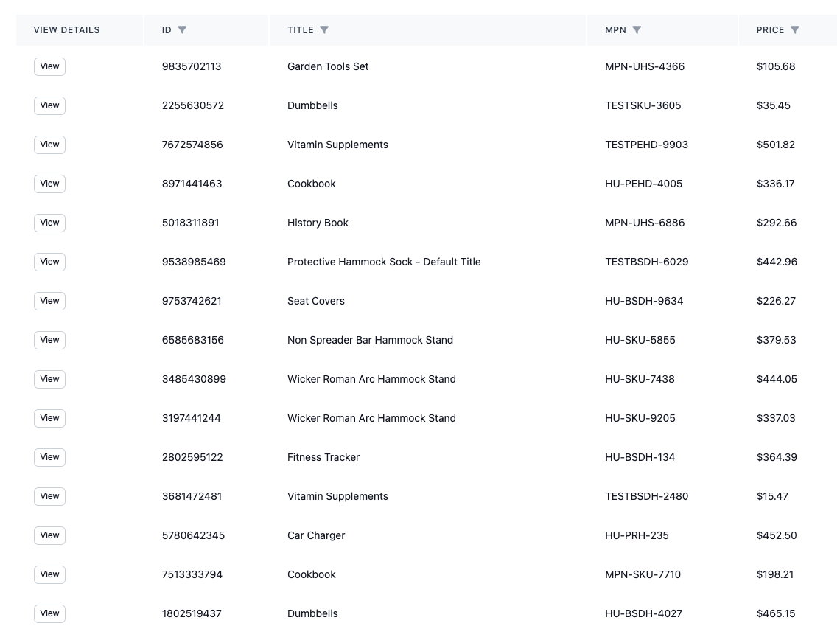View Fitness Tracker details
The width and height of the screenshot is (840, 626).
pos(50,457)
